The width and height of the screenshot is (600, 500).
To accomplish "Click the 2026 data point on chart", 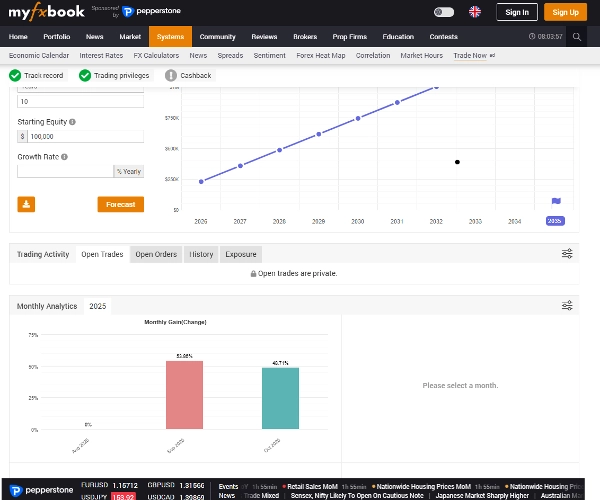I will click(x=201, y=182).
